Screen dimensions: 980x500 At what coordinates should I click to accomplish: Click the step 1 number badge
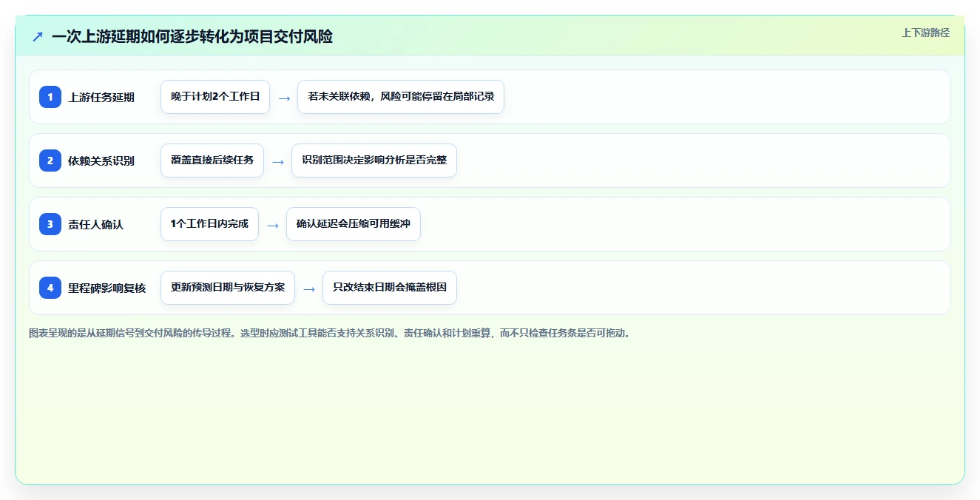(50, 97)
